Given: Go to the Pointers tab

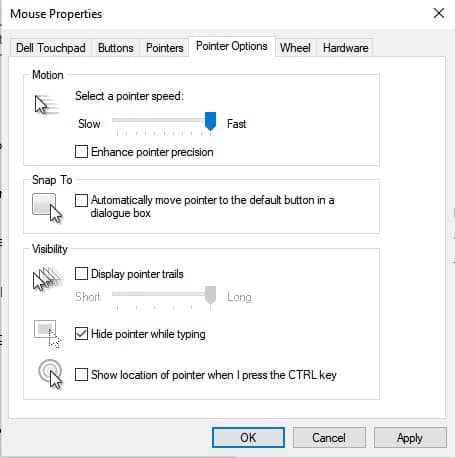Looking at the screenshot, I should pos(165,48).
